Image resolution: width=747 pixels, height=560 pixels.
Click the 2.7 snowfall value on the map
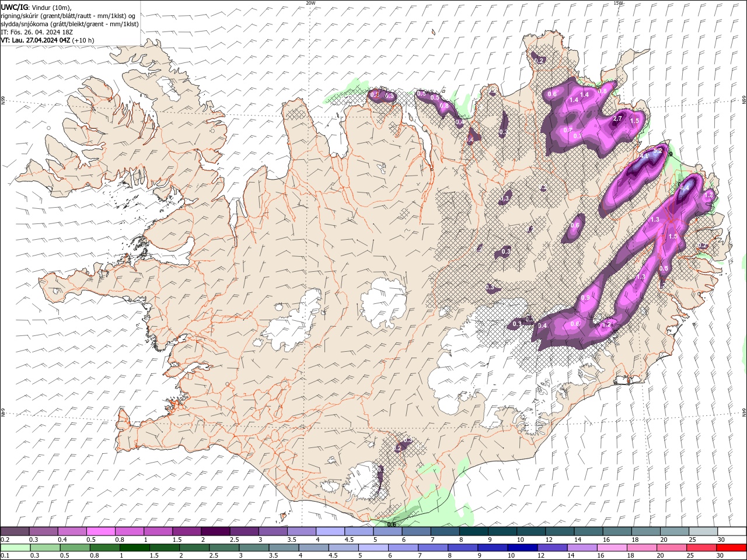[x=618, y=118]
